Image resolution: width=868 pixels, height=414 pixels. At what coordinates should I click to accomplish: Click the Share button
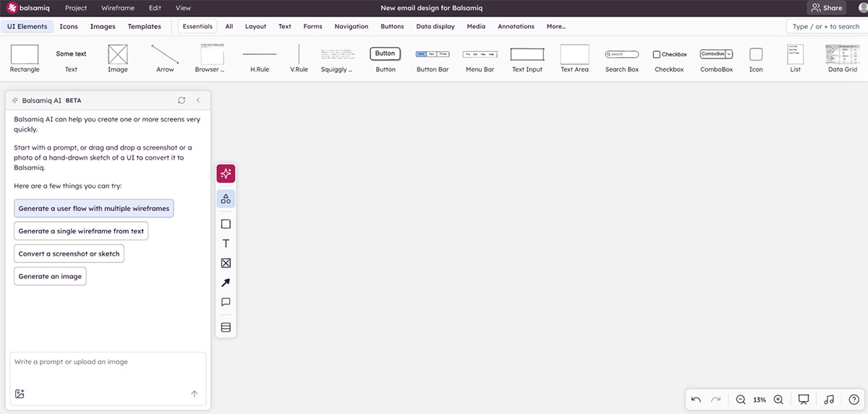click(827, 8)
